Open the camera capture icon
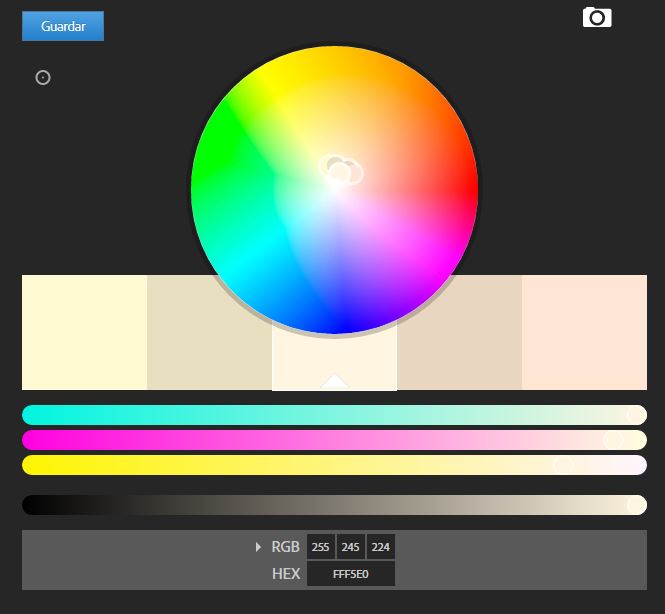The image size is (665, 614). (597, 17)
